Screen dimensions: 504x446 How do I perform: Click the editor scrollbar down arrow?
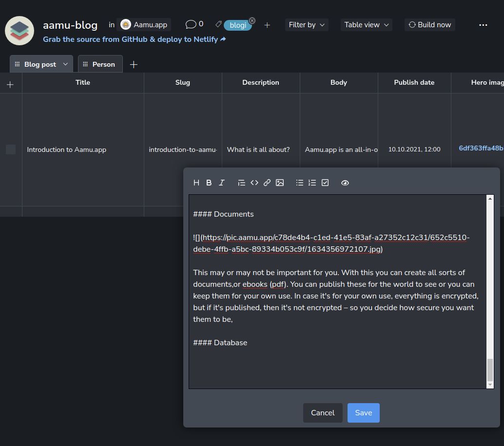pos(490,385)
